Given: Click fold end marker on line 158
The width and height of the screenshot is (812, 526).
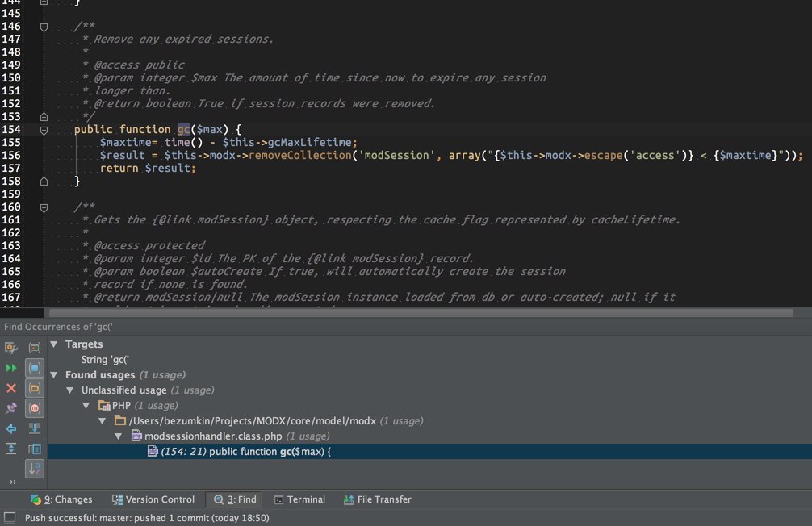Looking at the screenshot, I should coord(44,182).
